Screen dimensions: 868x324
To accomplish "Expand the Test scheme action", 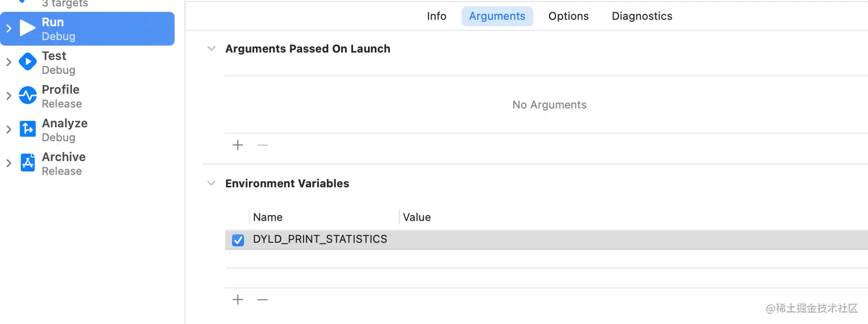I will click(9, 62).
